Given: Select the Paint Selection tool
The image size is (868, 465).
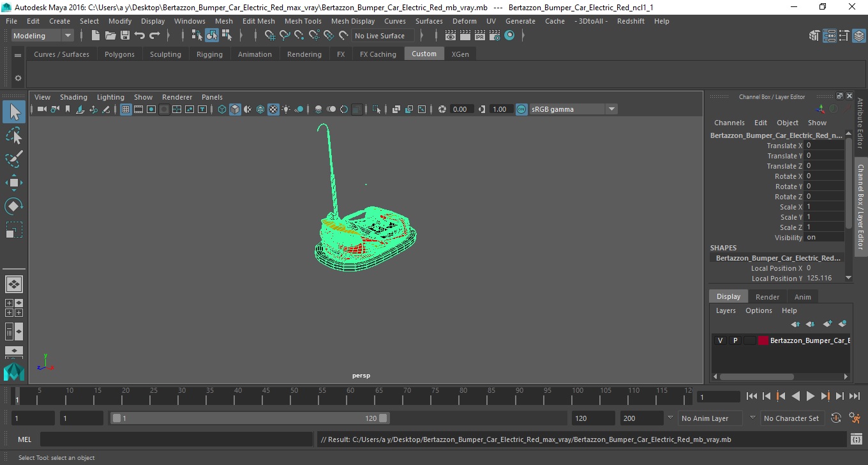Looking at the screenshot, I should [14, 160].
